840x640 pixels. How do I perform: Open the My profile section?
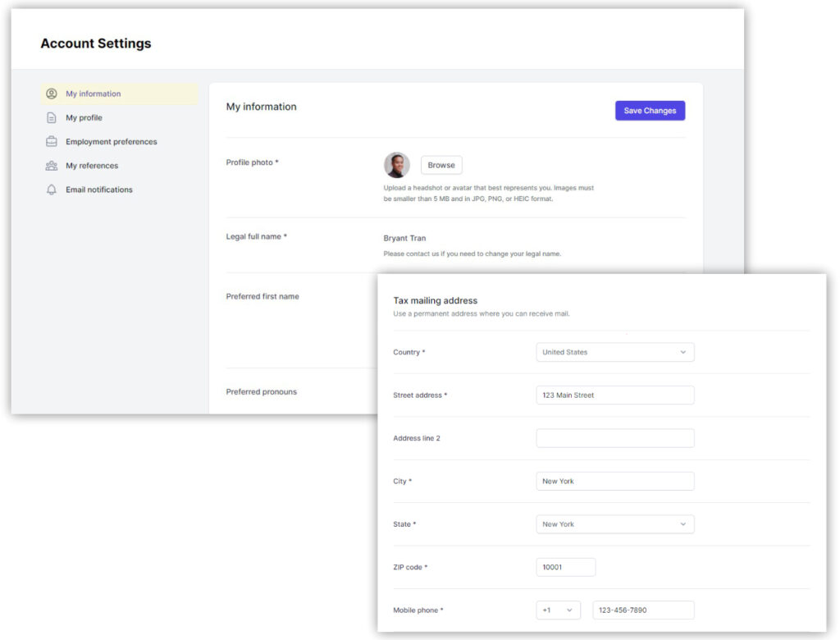coord(84,118)
